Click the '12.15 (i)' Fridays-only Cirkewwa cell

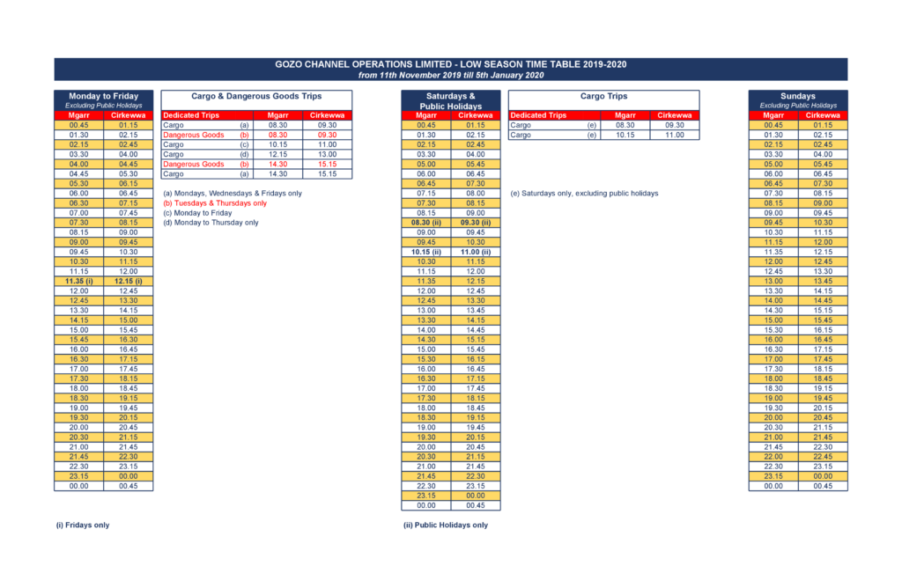(x=129, y=281)
